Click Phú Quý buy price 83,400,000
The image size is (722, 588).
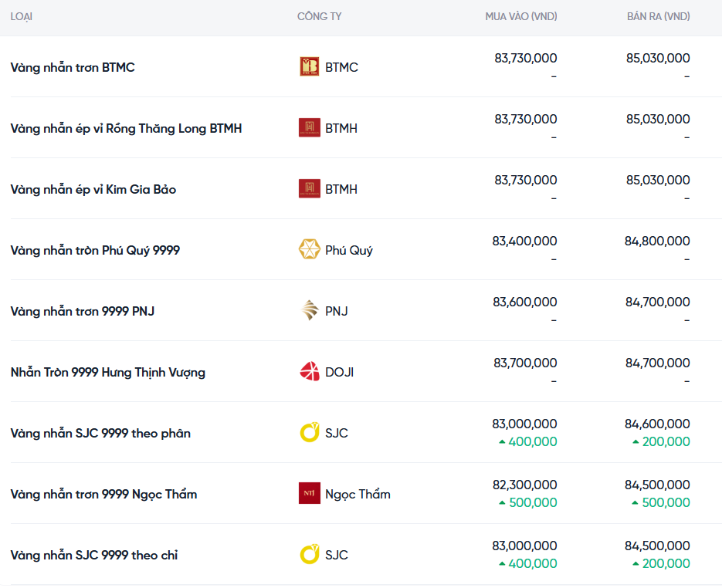524,241
